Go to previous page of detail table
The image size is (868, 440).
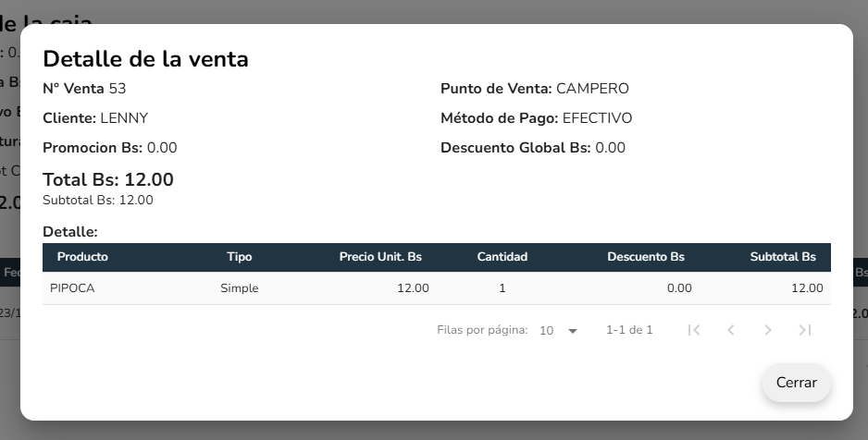pyautogui.click(x=731, y=330)
